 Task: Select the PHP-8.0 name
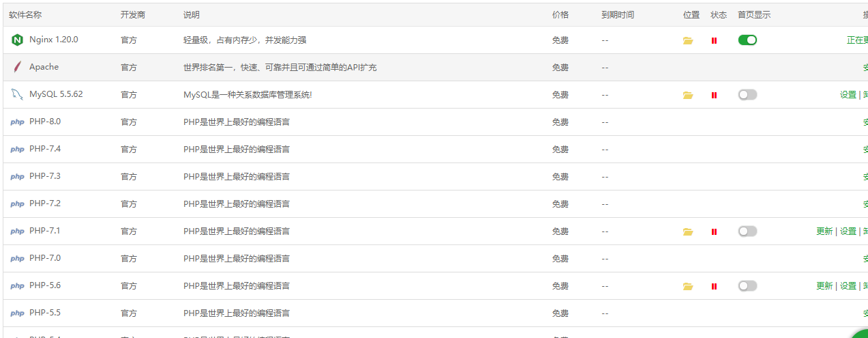pyautogui.click(x=45, y=122)
